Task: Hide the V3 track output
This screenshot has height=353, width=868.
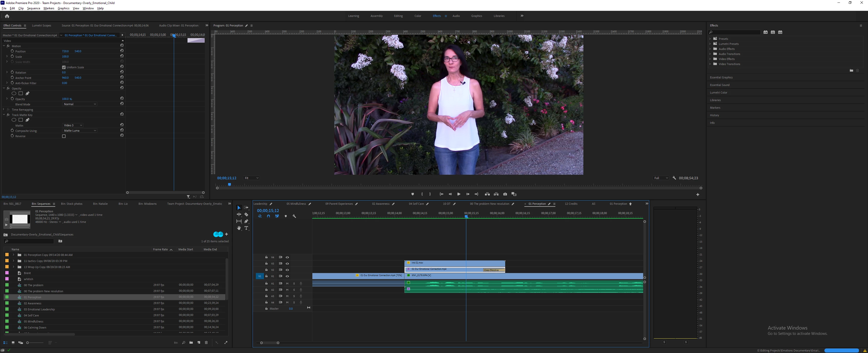Action: [x=287, y=264]
